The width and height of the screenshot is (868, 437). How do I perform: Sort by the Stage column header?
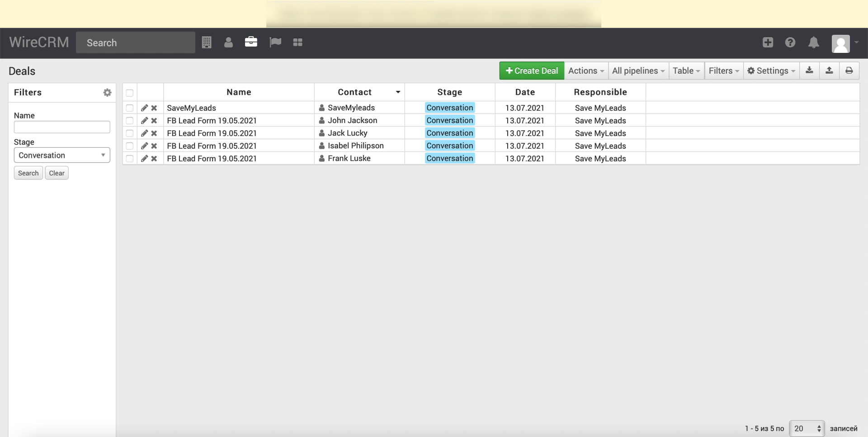point(449,92)
